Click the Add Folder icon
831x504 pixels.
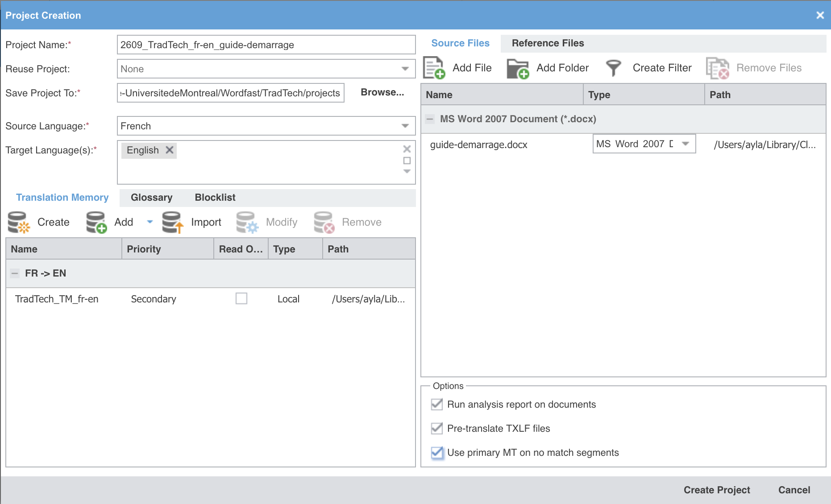(518, 68)
